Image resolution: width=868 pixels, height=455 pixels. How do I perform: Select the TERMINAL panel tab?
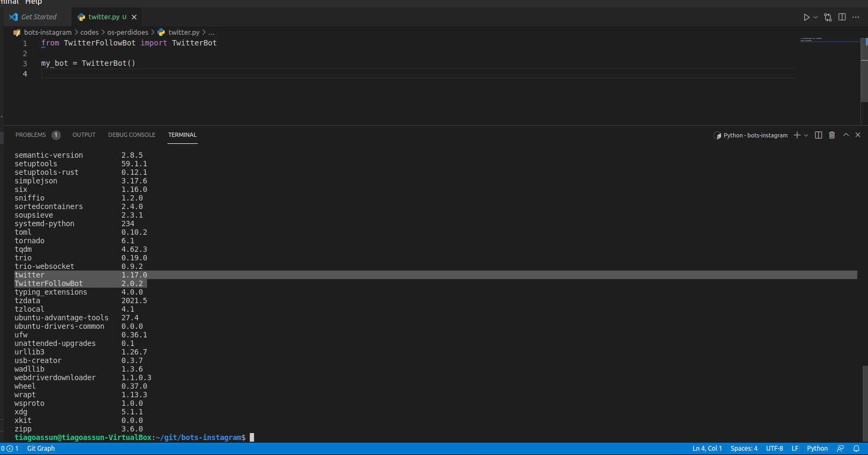pos(182,135)
